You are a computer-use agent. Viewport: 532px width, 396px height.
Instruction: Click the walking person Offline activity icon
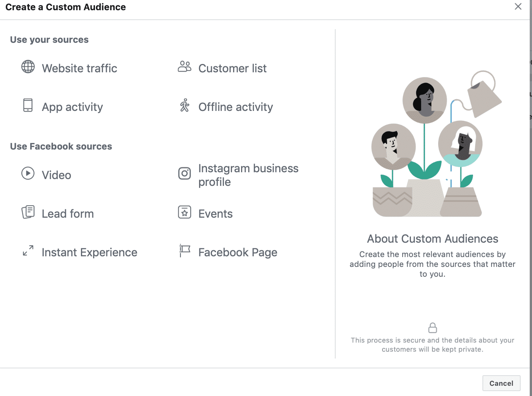click(x=185, y=106)
